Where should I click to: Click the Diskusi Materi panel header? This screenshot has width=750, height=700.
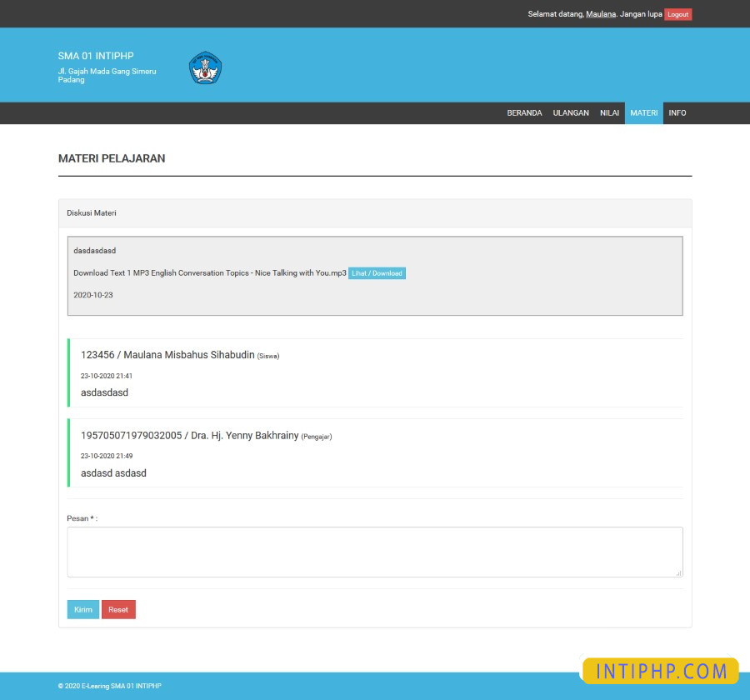point(92,212)
